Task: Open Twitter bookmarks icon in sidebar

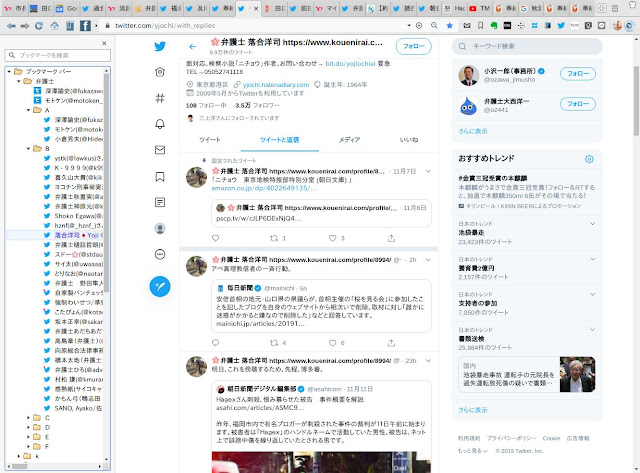Action: (x=160, y=176)
